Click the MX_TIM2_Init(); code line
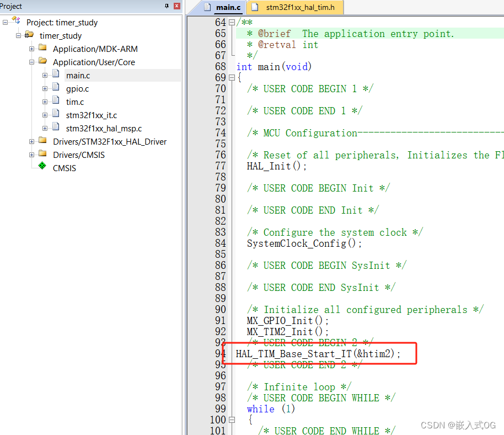 [x=288, y=332]
